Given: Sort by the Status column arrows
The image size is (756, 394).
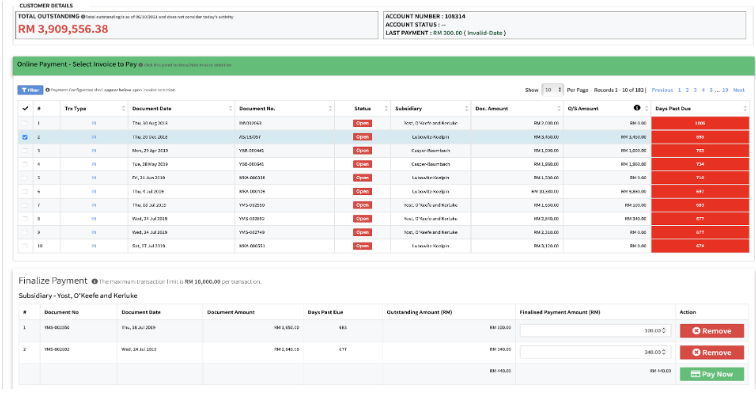Looking at the screenshot, I should pyautogui.click(x=386, y=109).
